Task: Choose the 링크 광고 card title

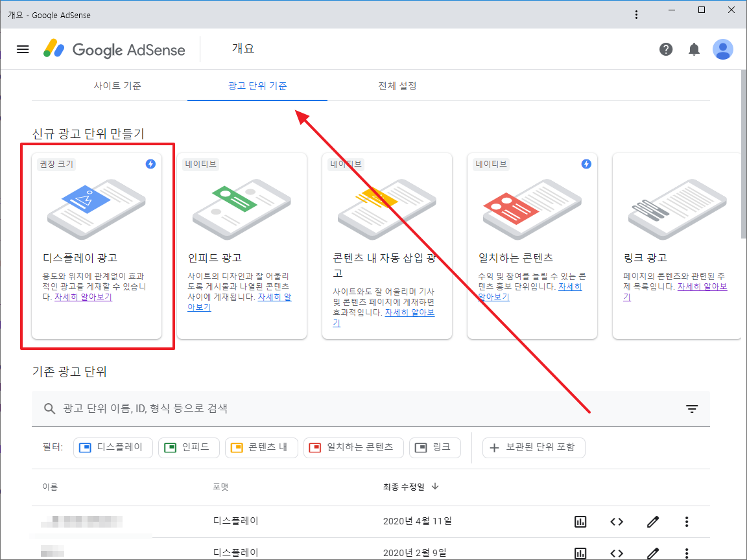Action: (x=645, y=257)
